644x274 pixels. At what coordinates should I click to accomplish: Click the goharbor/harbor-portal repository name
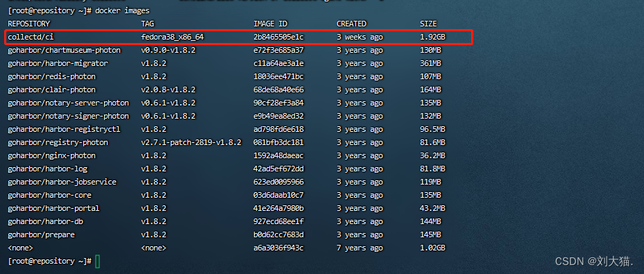pyautogui.click(x=54, y=208)
